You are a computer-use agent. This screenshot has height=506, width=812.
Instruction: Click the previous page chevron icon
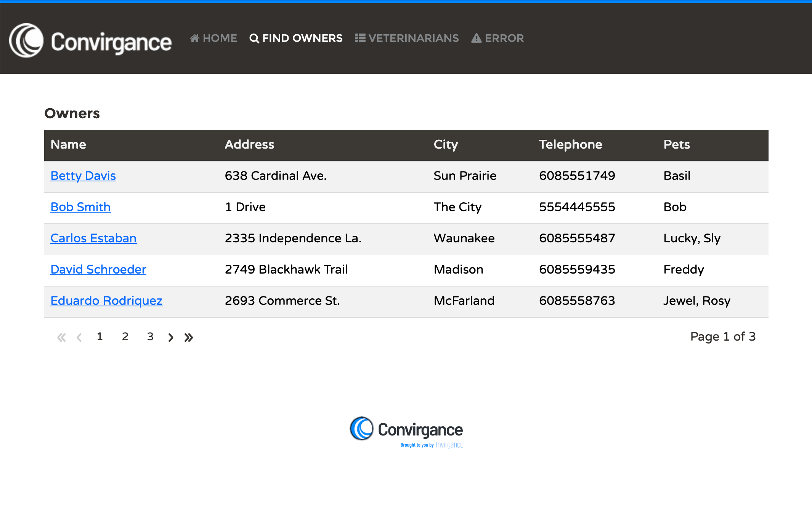pyautogui.click(x=79, y=337)
